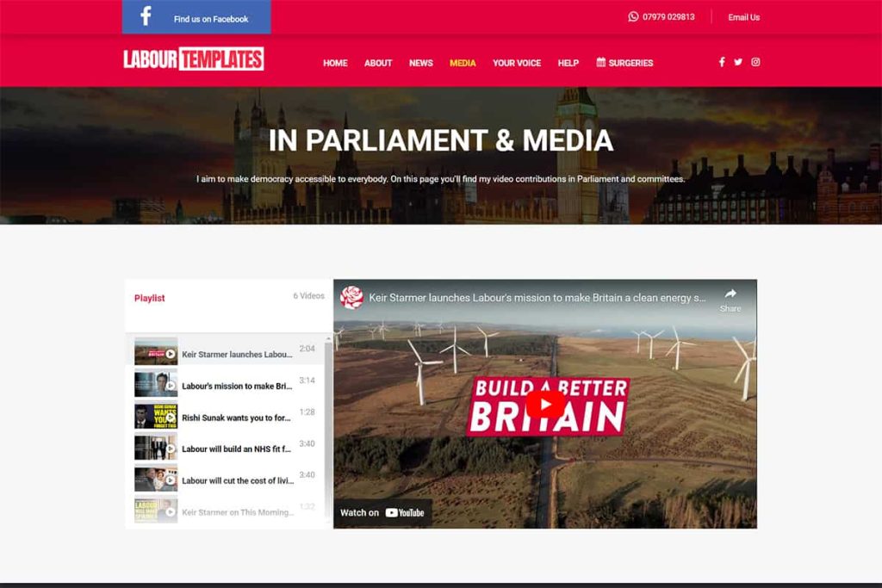Click the YouTube logo on 'Watch on YouTube'

pyautogui.click(x=404, y=511)
